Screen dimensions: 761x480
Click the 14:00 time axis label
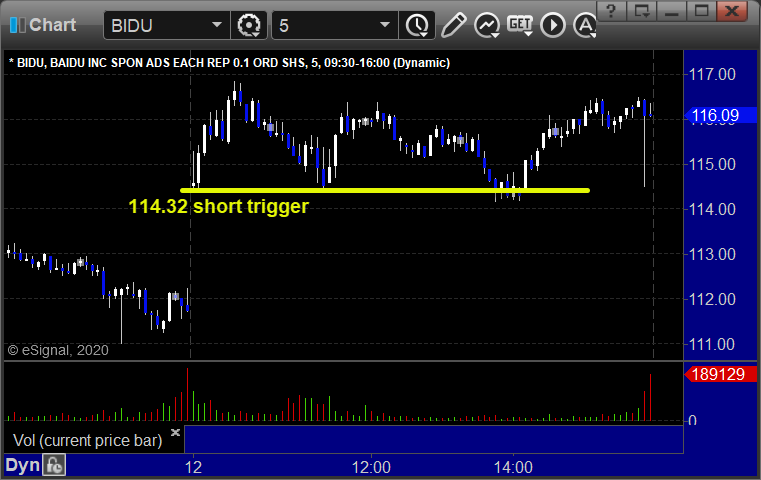(513, 467)
